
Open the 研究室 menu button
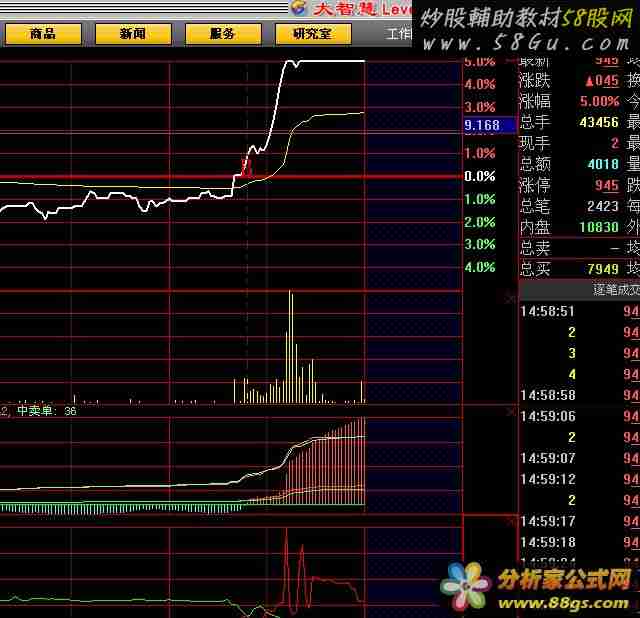pyautogui.click(x=313, y=33)
